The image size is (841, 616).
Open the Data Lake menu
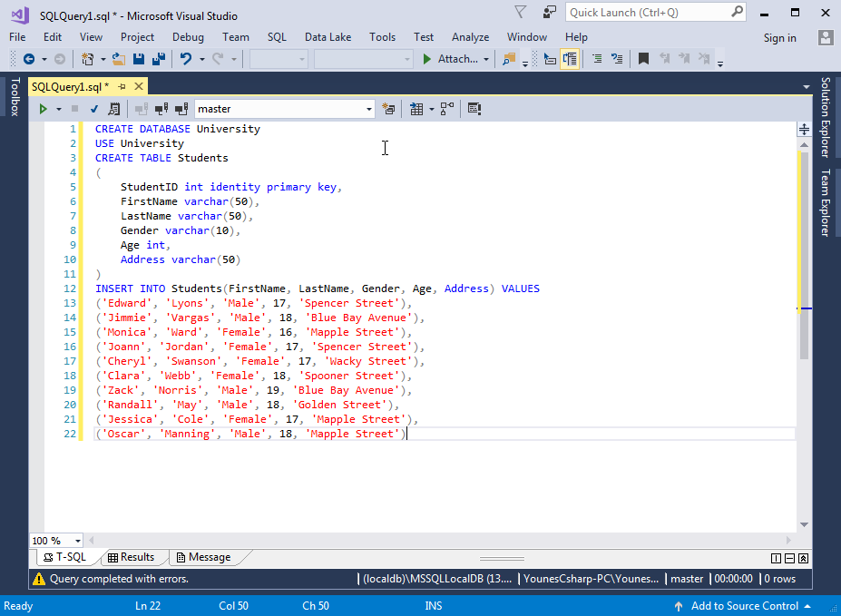pyautogui.click(x=328, y=37)
